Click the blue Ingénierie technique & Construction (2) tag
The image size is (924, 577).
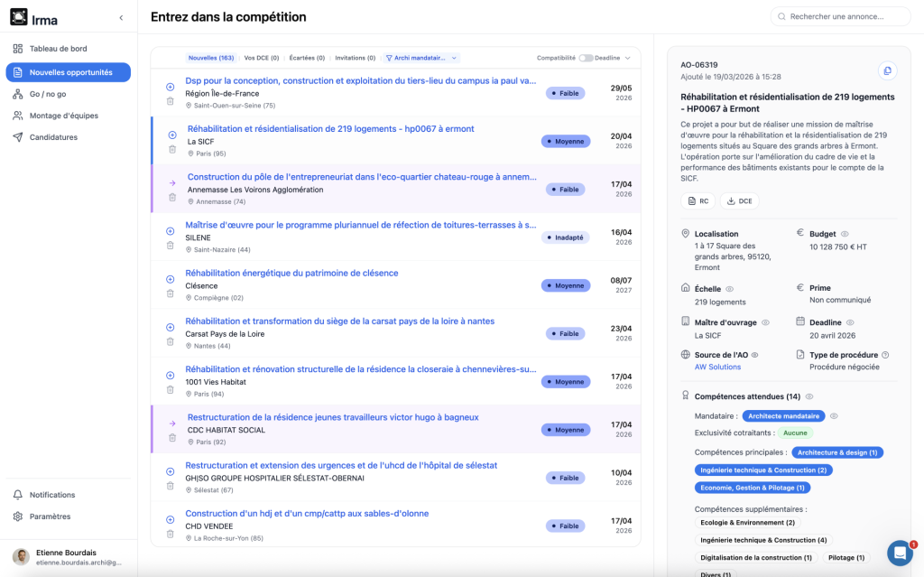763,470
